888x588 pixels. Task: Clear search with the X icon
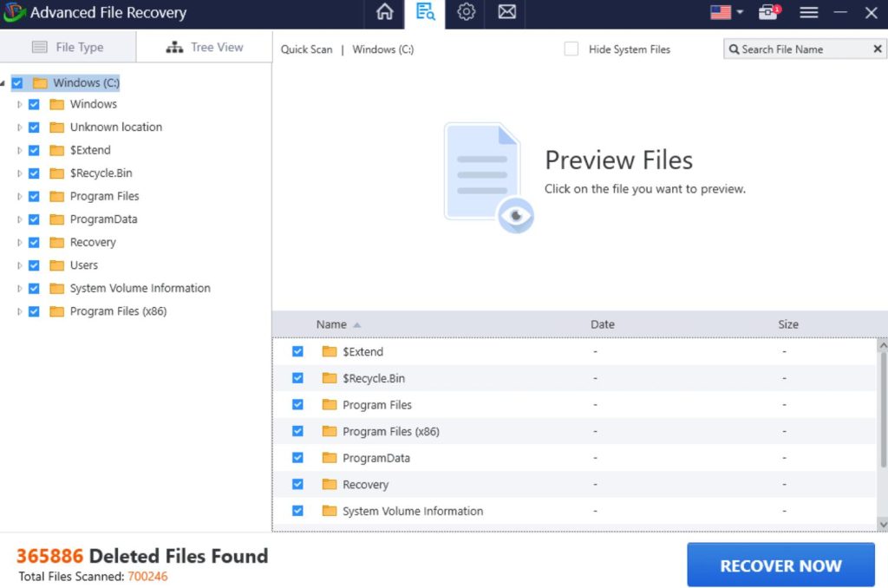[x=877, y=49]
